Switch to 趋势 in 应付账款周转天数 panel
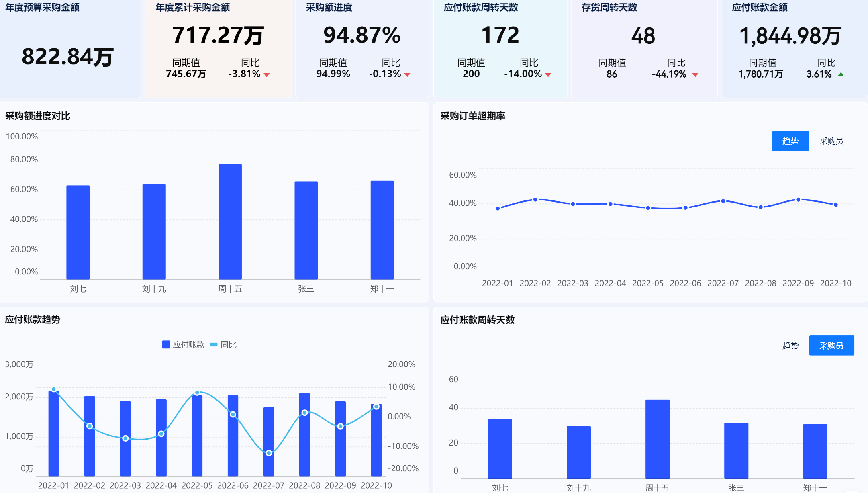The height and width of the screenshot is (493, 868). [790, 346]
